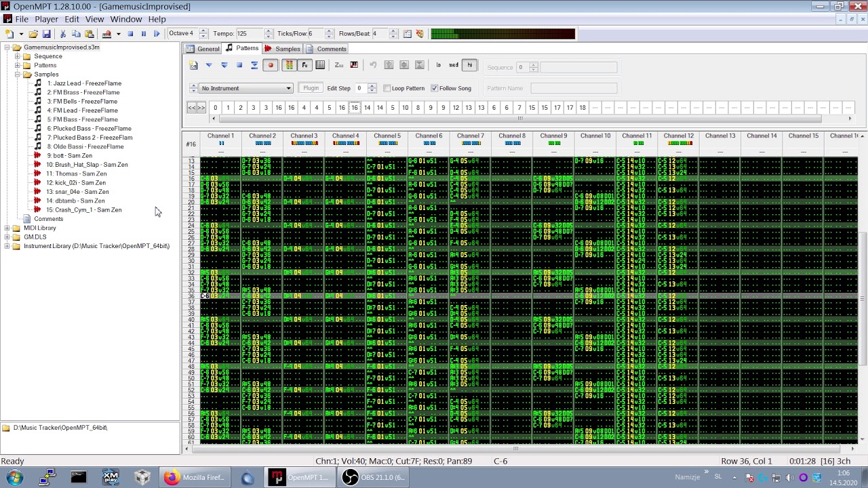Screen dimensions: 868x488
Task: Open the Comments tab
Action: click(326, 49)
